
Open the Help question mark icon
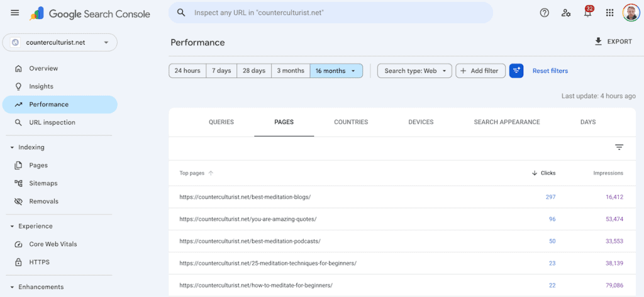[x=544, y=13]
